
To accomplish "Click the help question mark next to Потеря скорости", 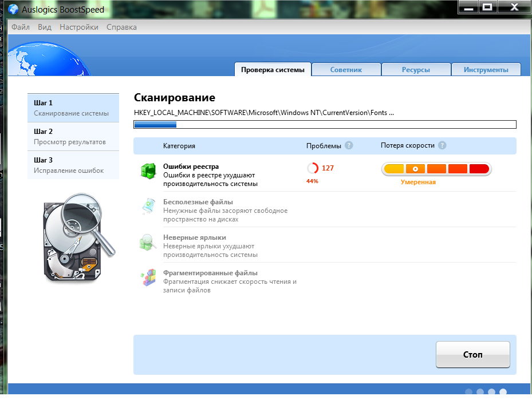I will pyautogui.click(x=442, y=145).
